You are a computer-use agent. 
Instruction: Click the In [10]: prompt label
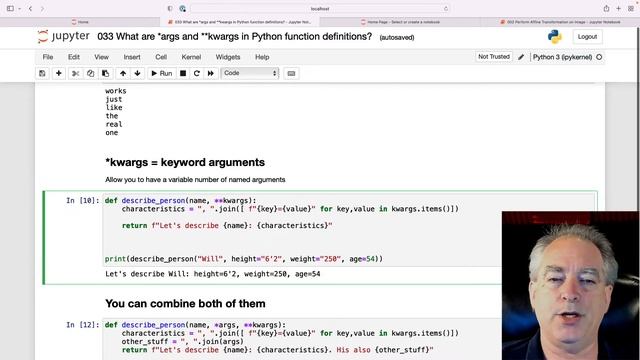click(83, 200)
